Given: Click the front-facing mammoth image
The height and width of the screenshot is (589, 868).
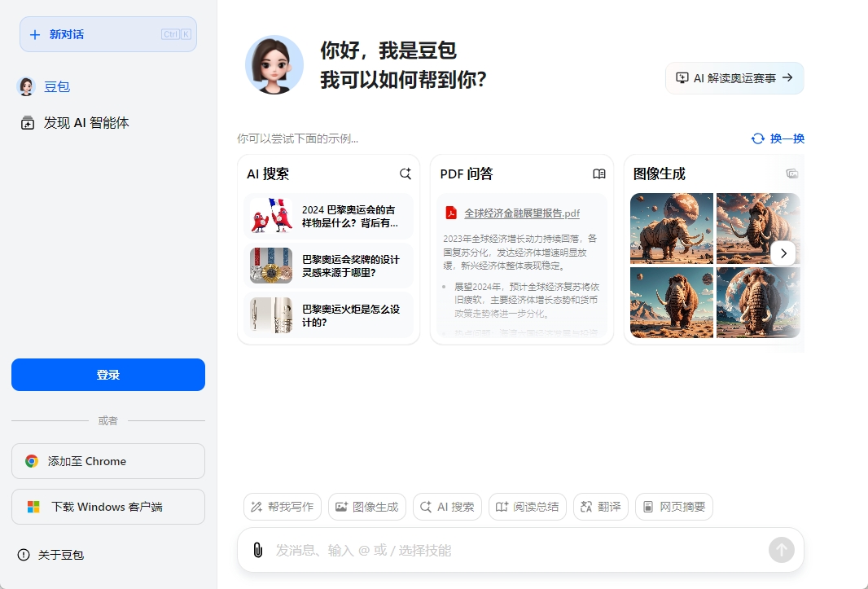Looking at the screenshot, I should (758, 302).
